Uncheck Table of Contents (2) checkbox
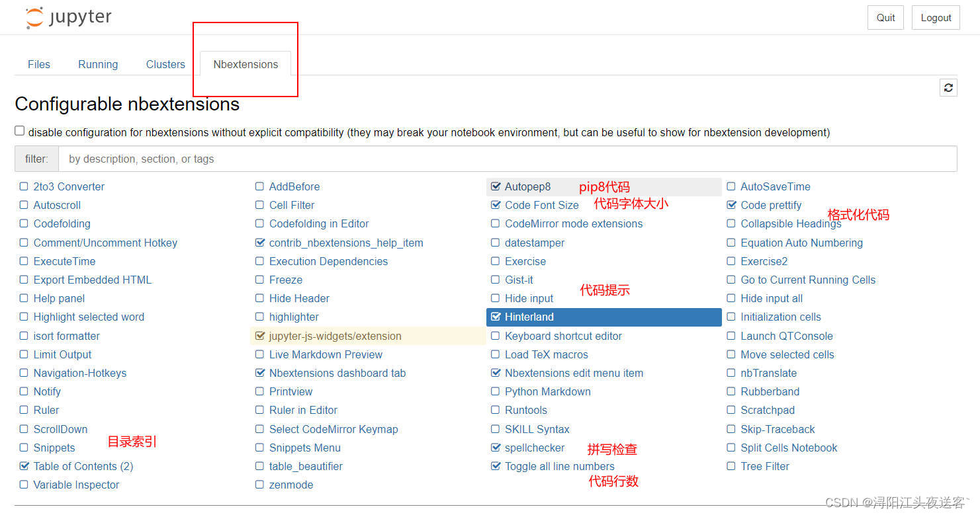 point(24,466)
